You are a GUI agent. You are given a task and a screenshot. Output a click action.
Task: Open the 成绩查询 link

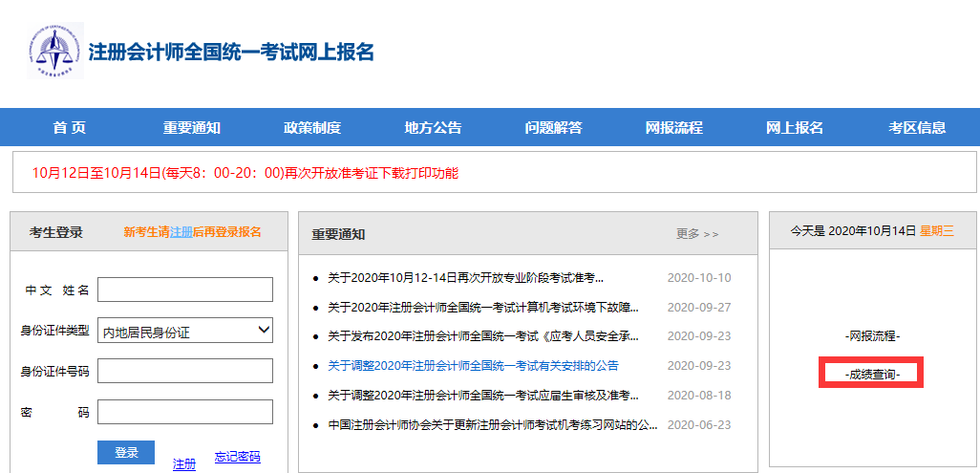872,375
